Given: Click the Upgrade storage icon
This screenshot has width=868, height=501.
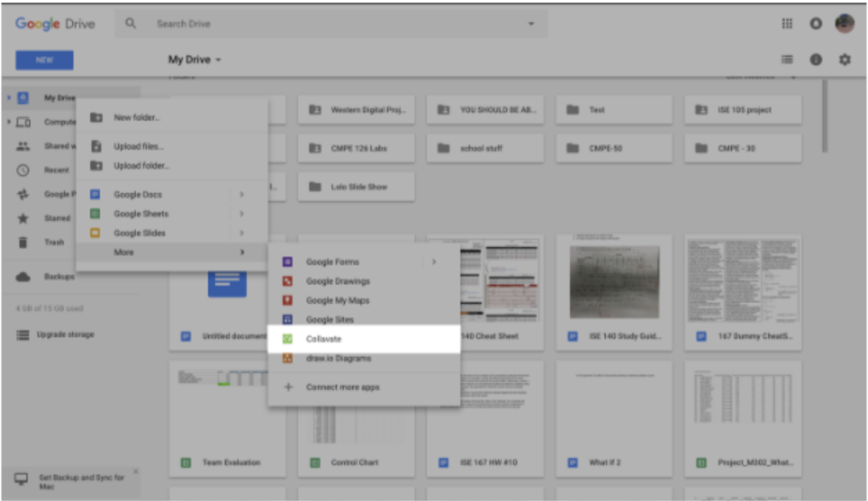Looking at the screenshot, I should (23, 334).
